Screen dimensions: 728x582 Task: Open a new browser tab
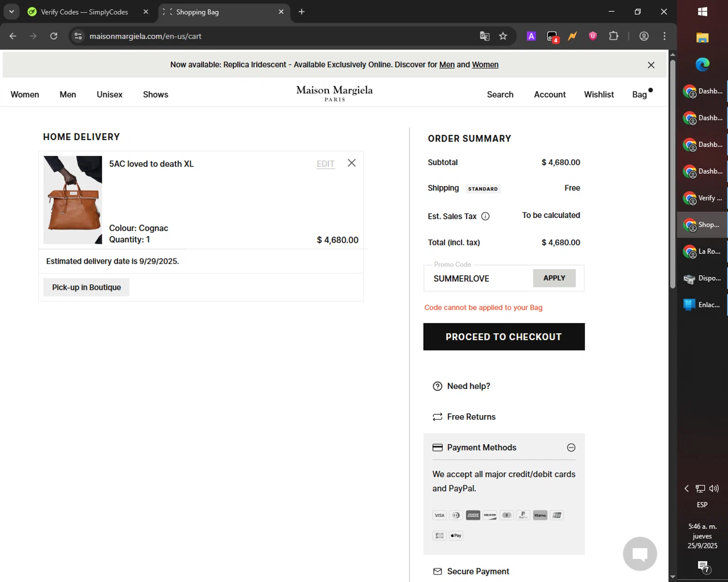(x=301, y=12)
